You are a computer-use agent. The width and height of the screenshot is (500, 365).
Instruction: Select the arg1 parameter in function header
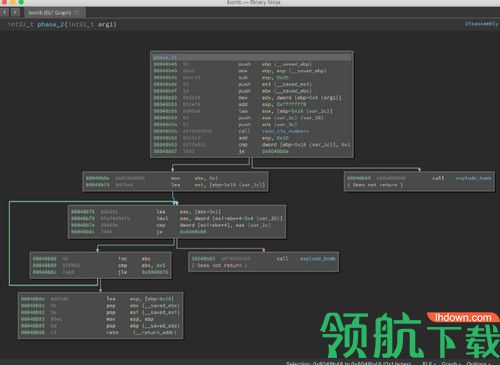tap(106, 24)
